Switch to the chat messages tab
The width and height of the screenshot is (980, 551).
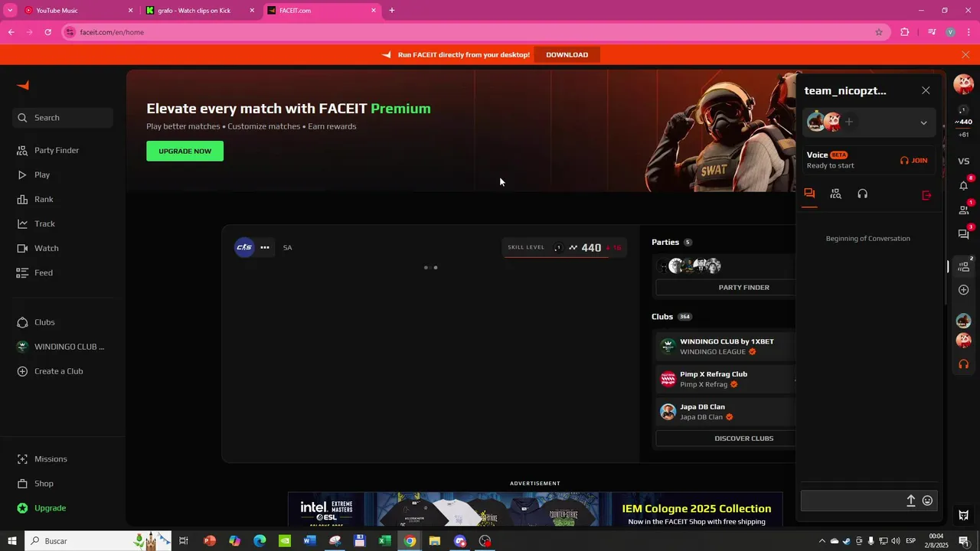809,194
